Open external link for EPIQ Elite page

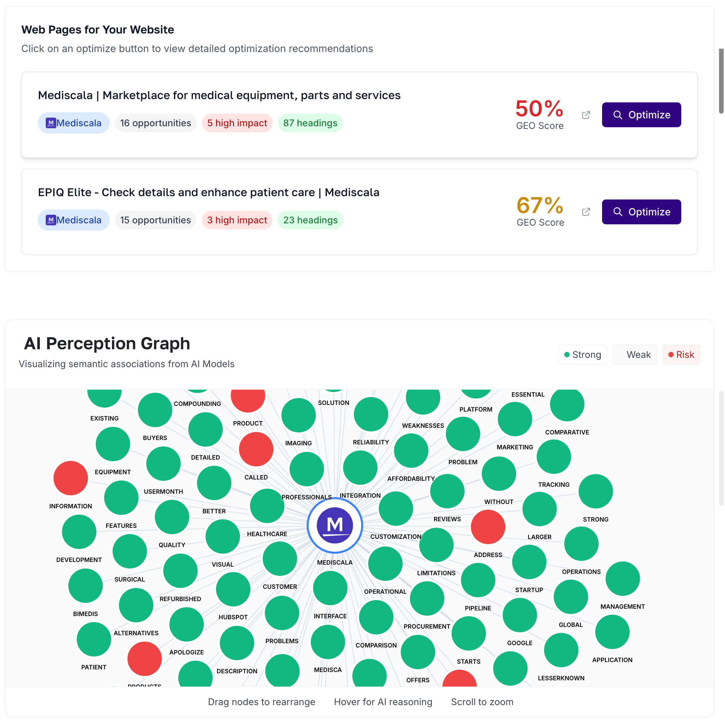coord(586,212)
